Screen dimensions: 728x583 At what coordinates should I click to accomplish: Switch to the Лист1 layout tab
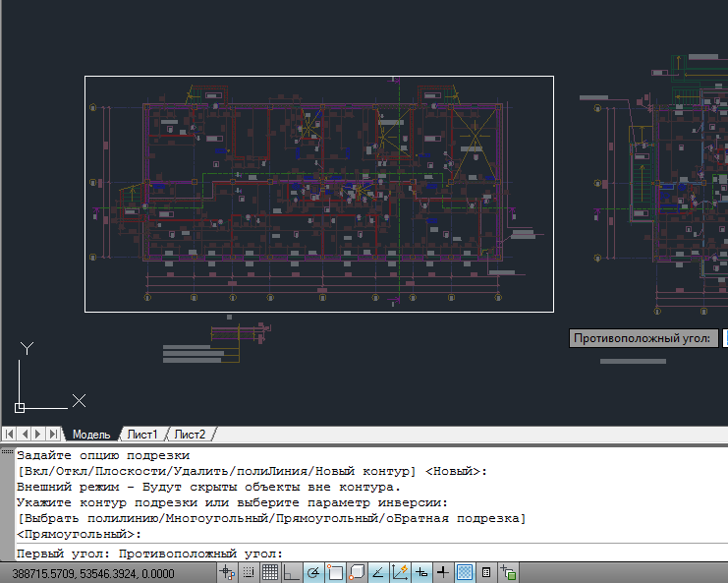[141, 435]
